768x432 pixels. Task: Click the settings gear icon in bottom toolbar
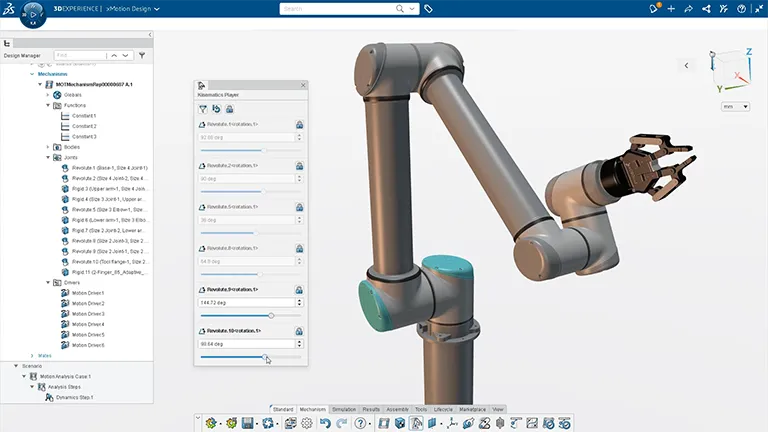click(307, 423)
